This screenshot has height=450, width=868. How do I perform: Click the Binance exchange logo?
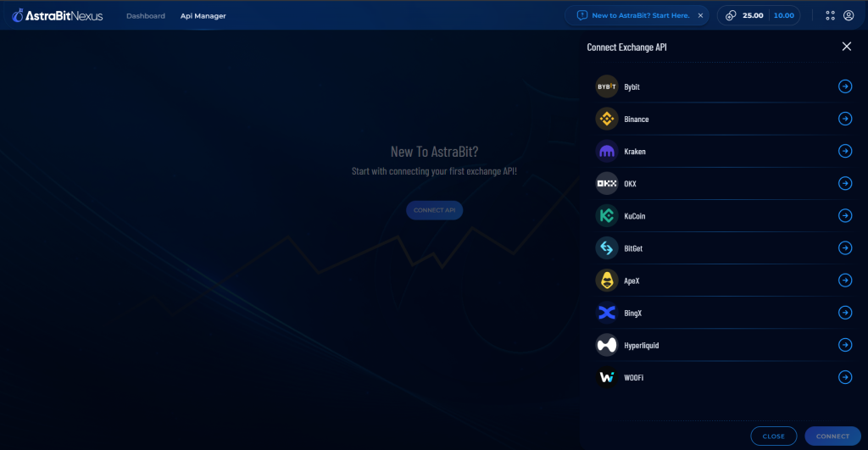click(x=607, y=119)
